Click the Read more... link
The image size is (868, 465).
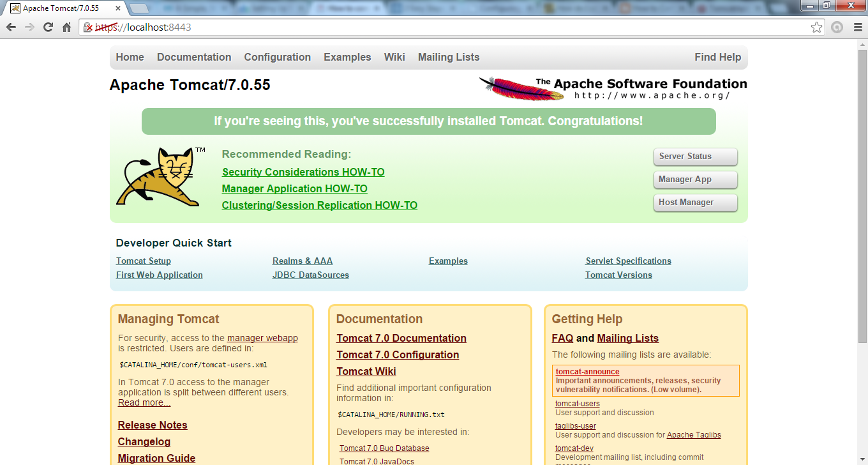[x=144, y=402]
